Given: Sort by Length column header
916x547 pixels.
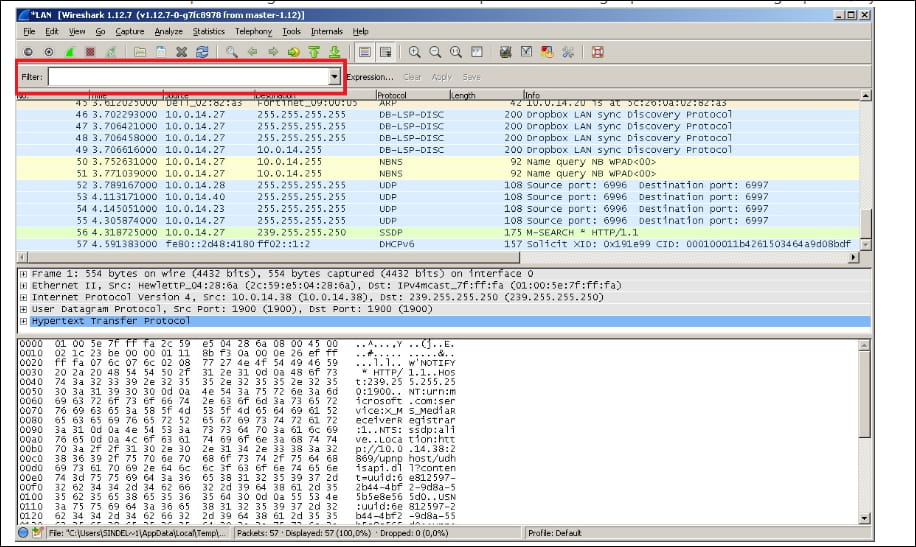Looking at the screenshot, I should pos(486,95).
